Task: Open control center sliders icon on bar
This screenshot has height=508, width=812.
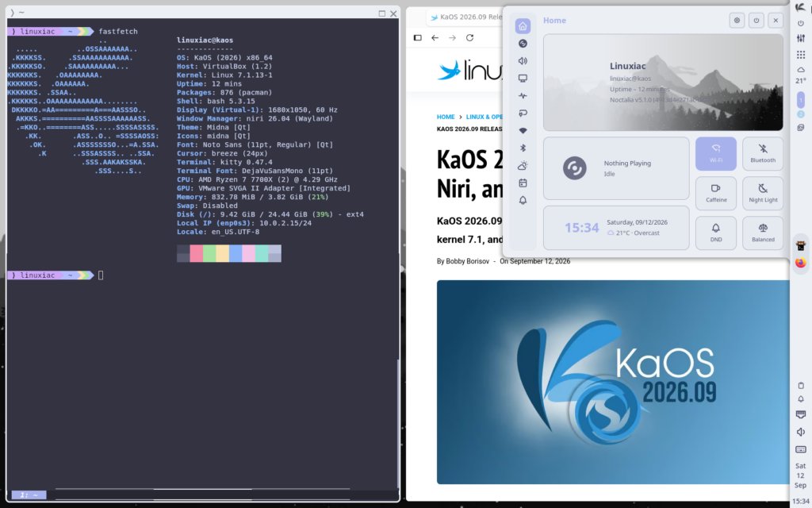Action: point(801,38)
